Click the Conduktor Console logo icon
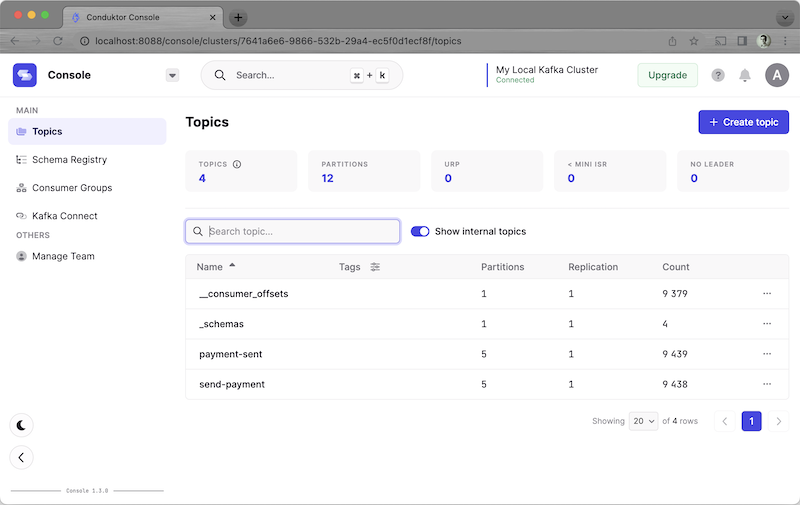Viewport: 800px width, 505px height. click(x=24, y=75)
